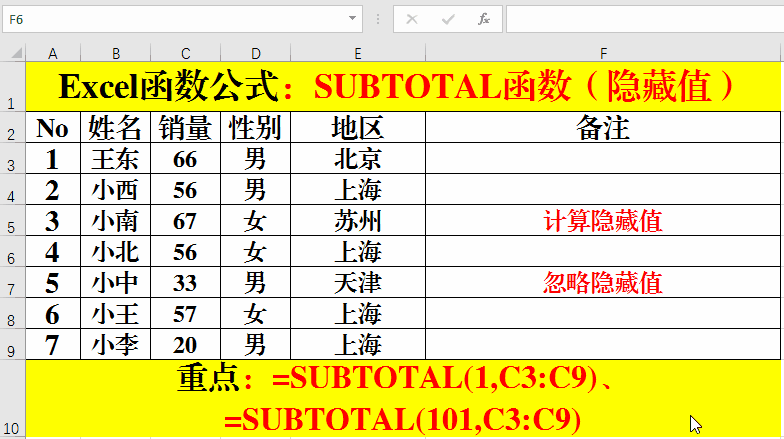
Task: Select column A header
Action: [53, 53]
